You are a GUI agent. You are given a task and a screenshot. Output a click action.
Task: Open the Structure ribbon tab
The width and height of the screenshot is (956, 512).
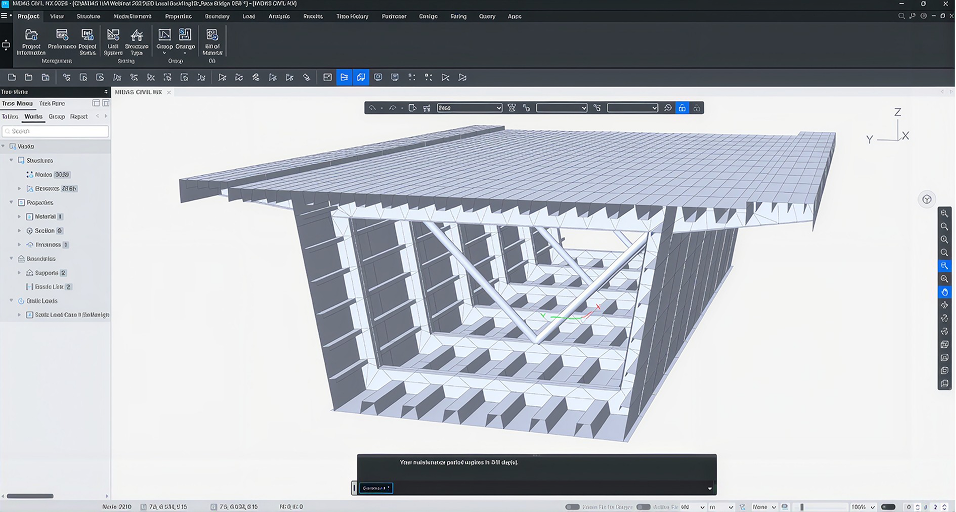point(88,16)
